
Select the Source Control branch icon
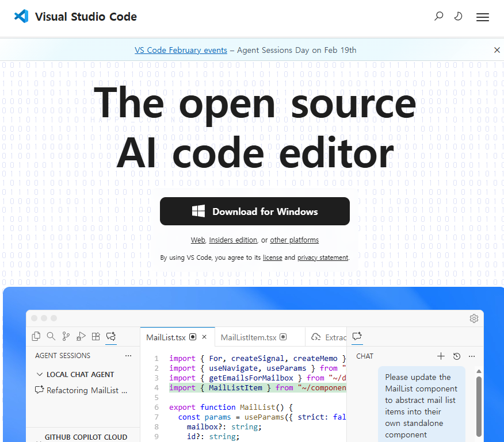[66, 336]
